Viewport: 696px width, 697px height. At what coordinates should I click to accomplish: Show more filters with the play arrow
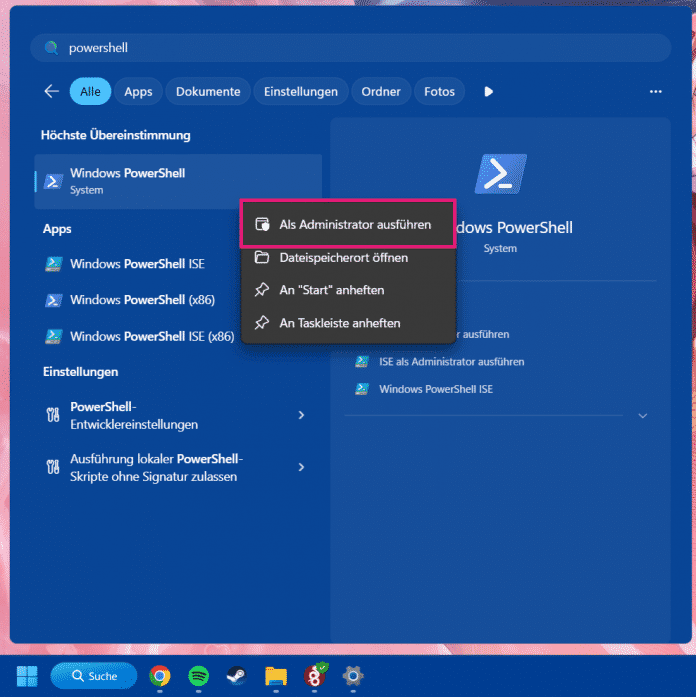488,92
